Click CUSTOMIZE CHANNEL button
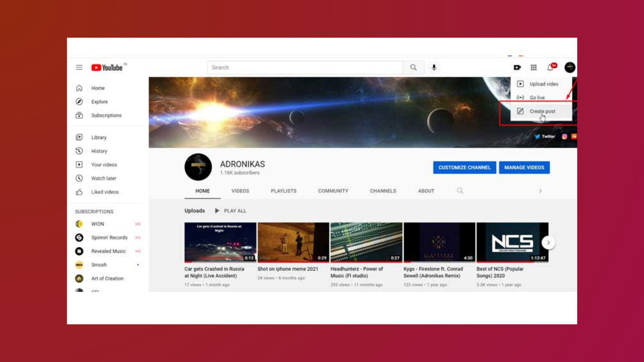The image size is (644, 362). 464,168
